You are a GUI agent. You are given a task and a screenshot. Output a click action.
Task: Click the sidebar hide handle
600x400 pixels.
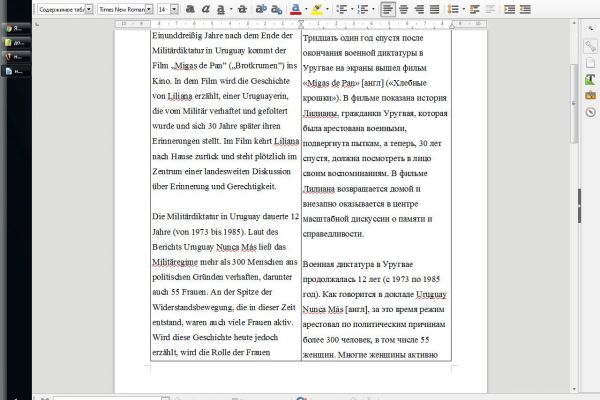tap(580, 206)
